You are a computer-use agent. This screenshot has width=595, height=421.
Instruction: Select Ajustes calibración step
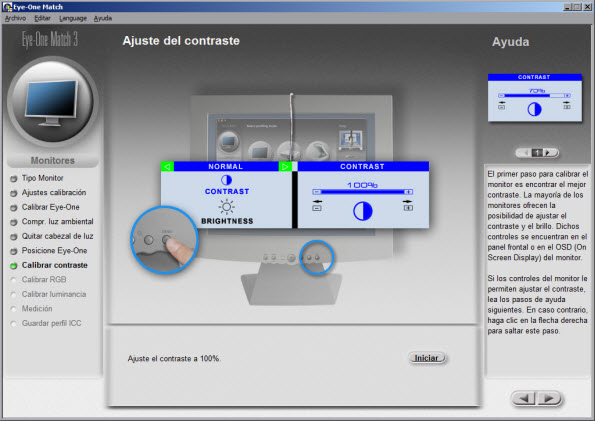(x=54, y=192)
